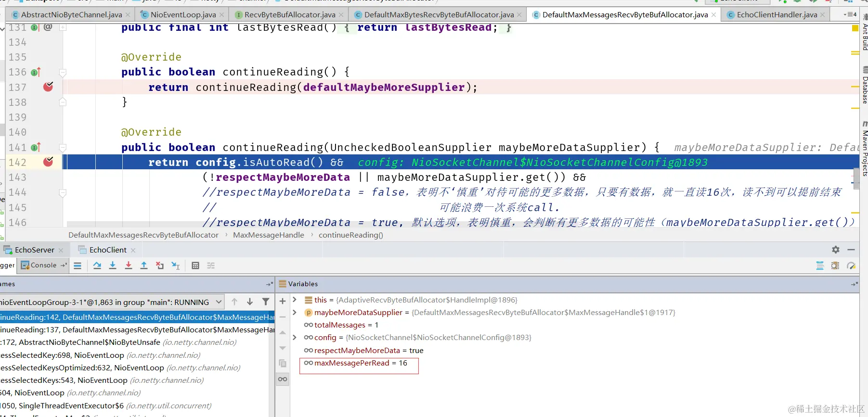Click the Step Out debugger icon
Screen dimensions: 868x417
[x=144, y=265]
